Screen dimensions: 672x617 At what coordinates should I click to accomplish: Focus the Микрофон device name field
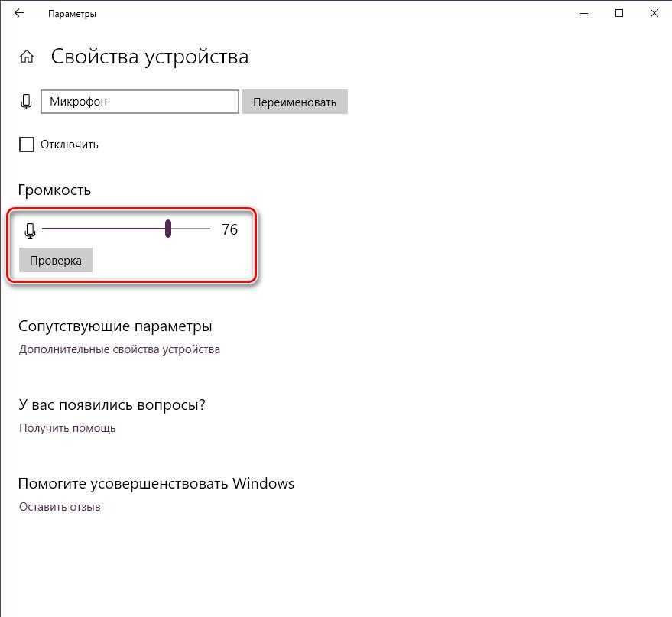click(140, 102)
